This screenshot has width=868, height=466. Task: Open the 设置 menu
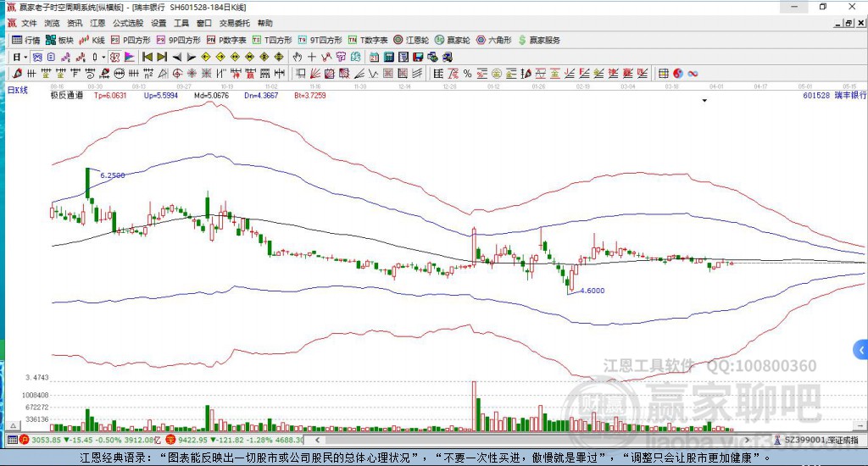click(x=159, y=23)
